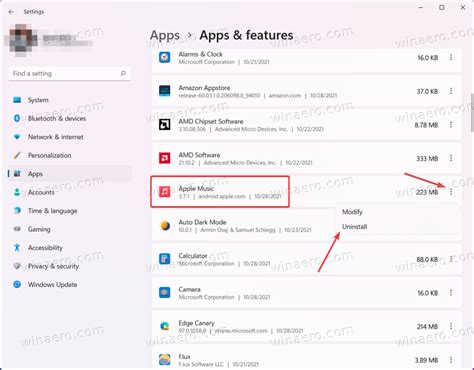Click the Bluetooth icon in sidebar
This screenshot has width=474, height=370.
point(17,118)
